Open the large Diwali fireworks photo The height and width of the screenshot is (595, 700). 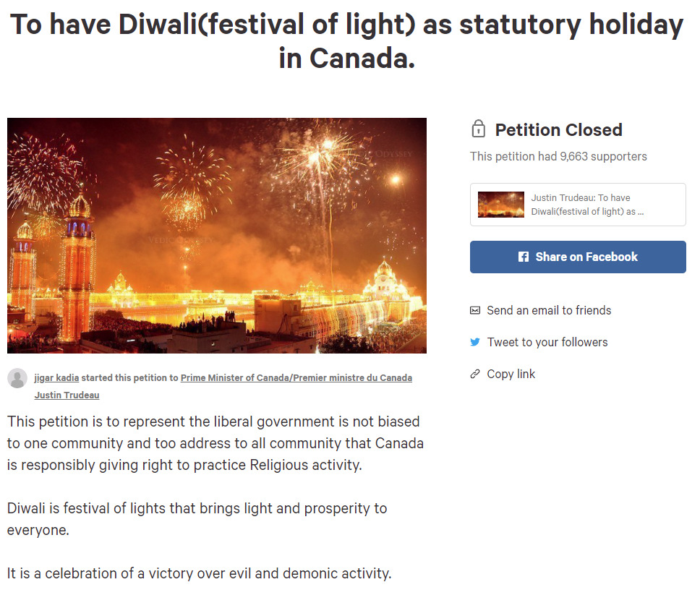[x=217, y=236]
